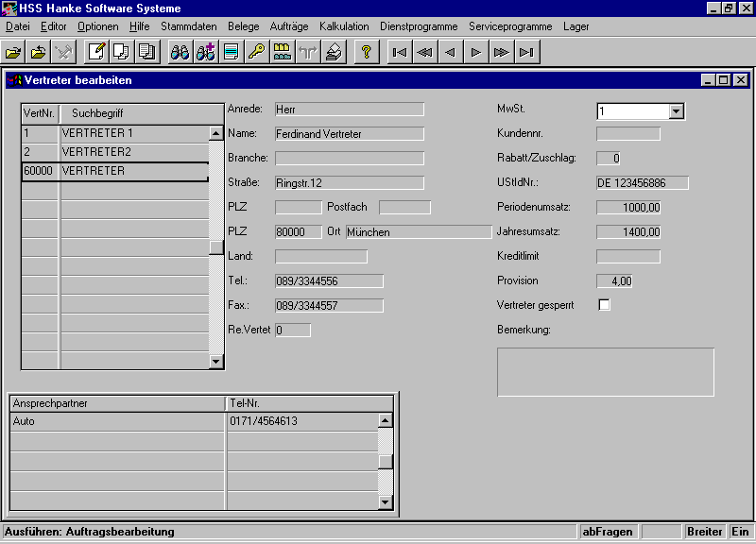This screenshot has width=756, height=544.
Task: Click the first open folder toolbar icon
Action: [x=13, y=52]
